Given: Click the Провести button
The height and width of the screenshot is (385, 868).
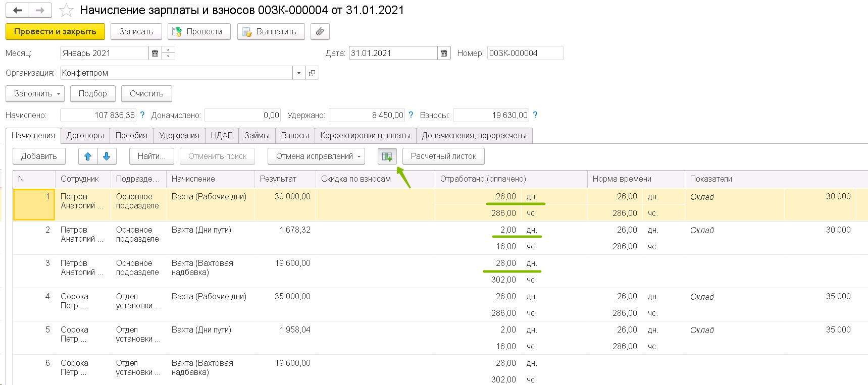Looking at the screenshot, I should point(199,31).
